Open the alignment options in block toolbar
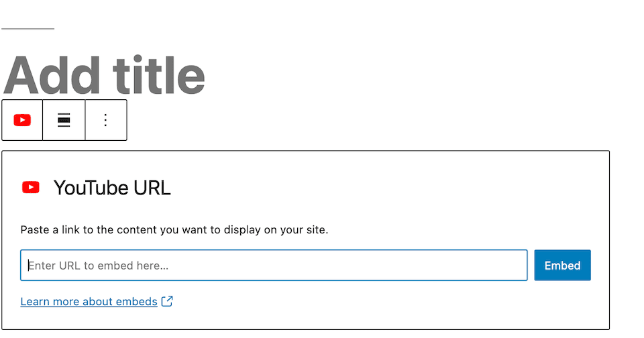644x338 pixels. 64,120
